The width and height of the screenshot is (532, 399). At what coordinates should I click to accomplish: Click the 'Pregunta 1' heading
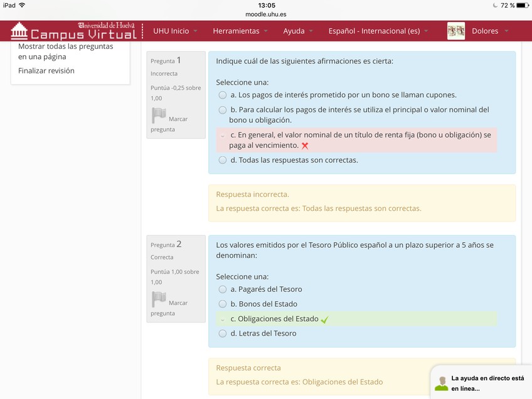(x=166, y=60)
